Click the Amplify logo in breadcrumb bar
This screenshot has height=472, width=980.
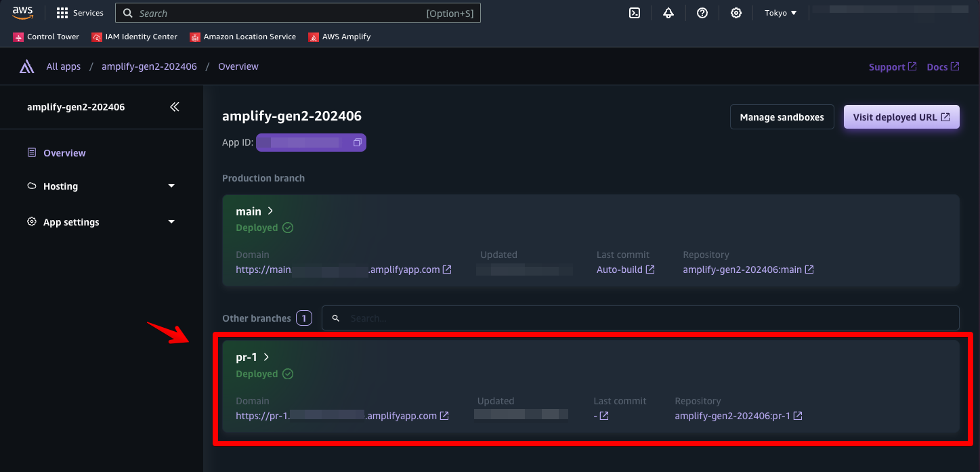(26, 66)
